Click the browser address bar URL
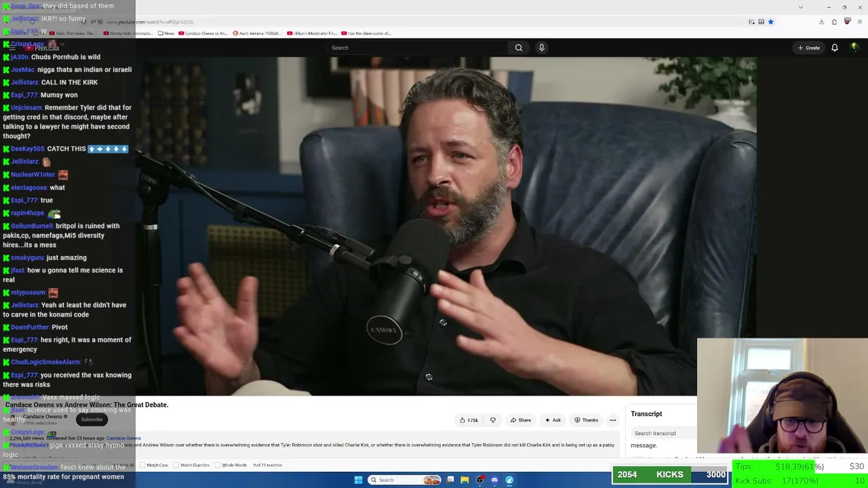 tap(151, 22)
